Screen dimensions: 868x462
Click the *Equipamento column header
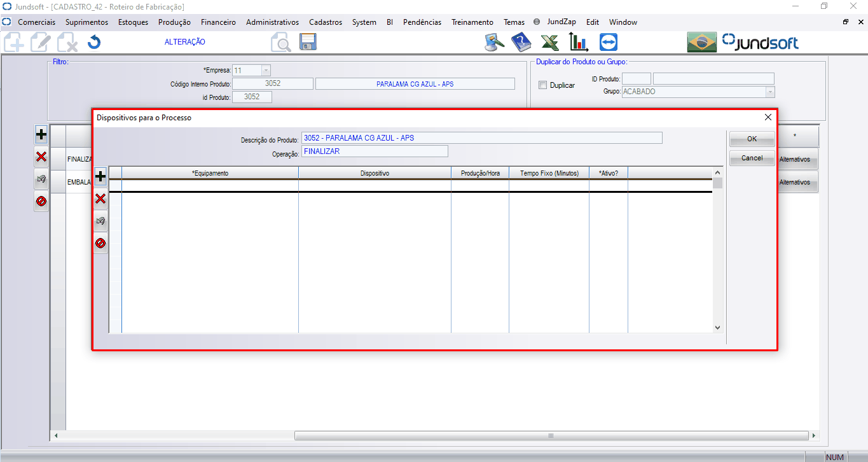click(x=210, y=173)
